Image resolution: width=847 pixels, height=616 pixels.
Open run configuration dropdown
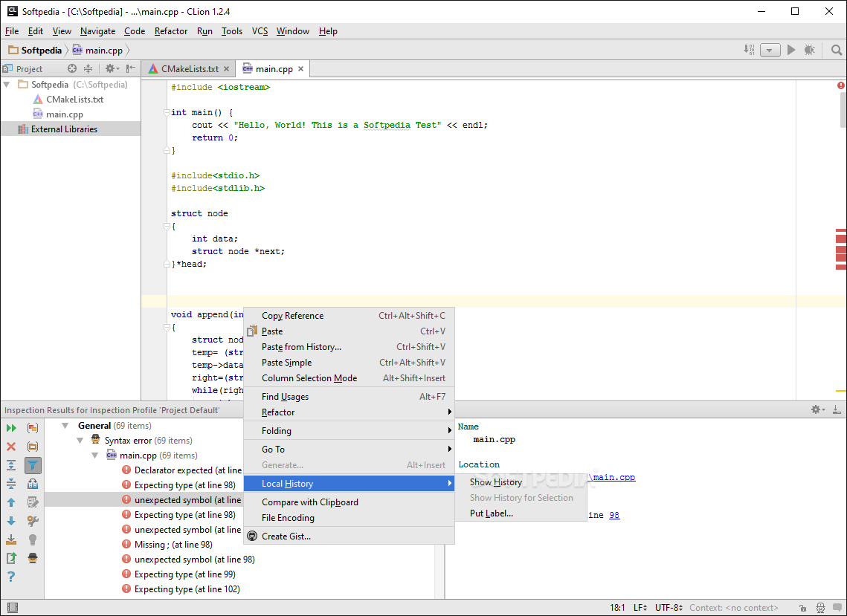click(x=770, y=51)
